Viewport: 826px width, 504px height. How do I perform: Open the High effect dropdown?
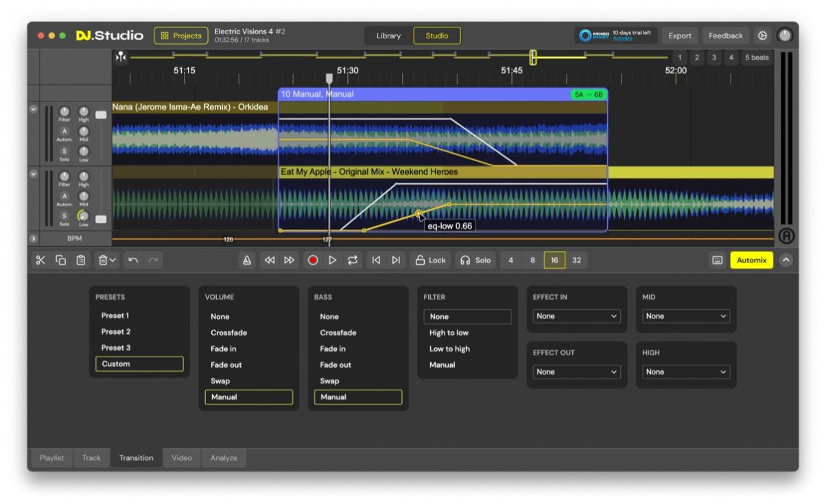[x=686, y=372]
